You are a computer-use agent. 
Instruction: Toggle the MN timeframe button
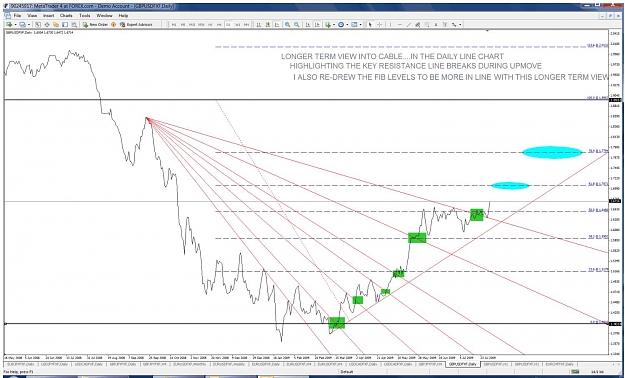[246, 24]
